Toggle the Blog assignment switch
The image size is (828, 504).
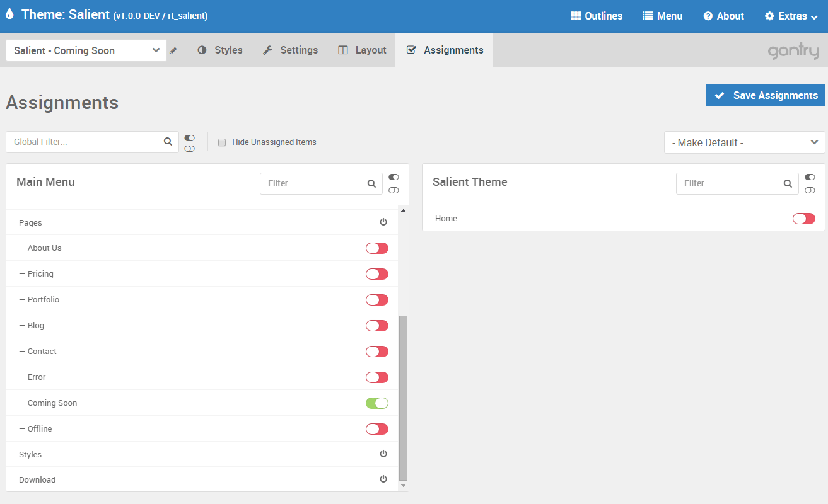tap(377, 326)
